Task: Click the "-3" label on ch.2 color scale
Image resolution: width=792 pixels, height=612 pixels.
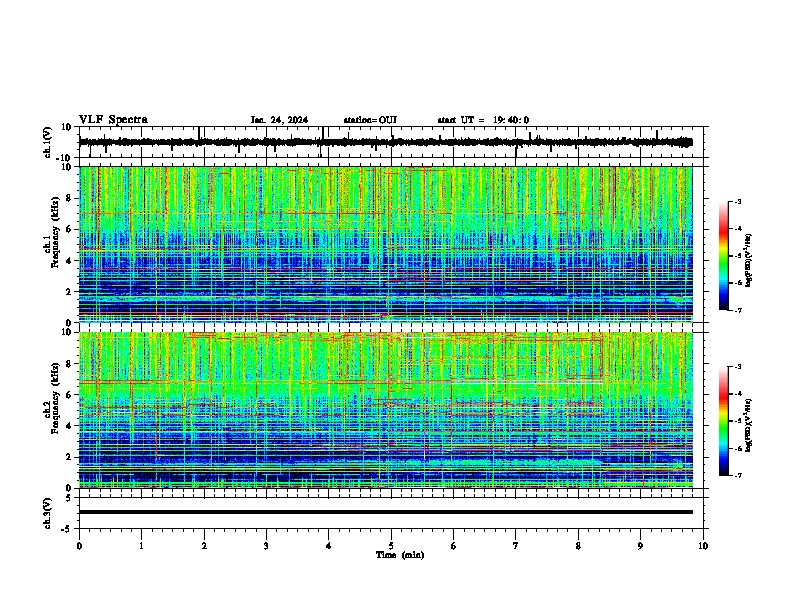Action: click(738, 367)
